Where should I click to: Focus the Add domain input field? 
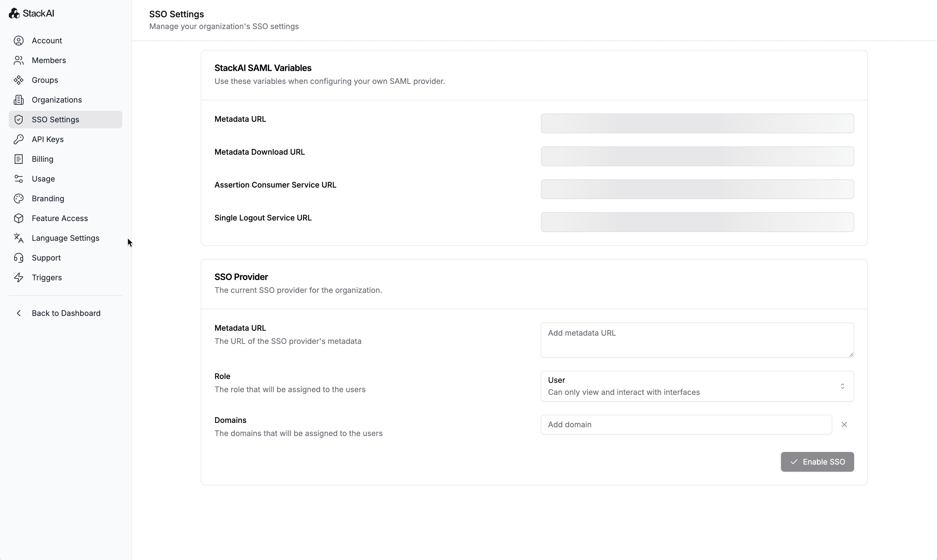tap(686, 425)
